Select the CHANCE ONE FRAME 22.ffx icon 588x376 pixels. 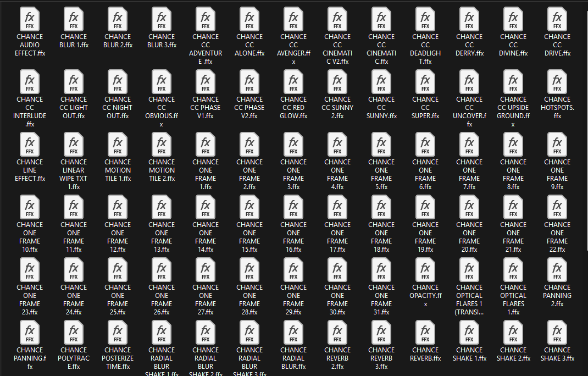point(557,207)
